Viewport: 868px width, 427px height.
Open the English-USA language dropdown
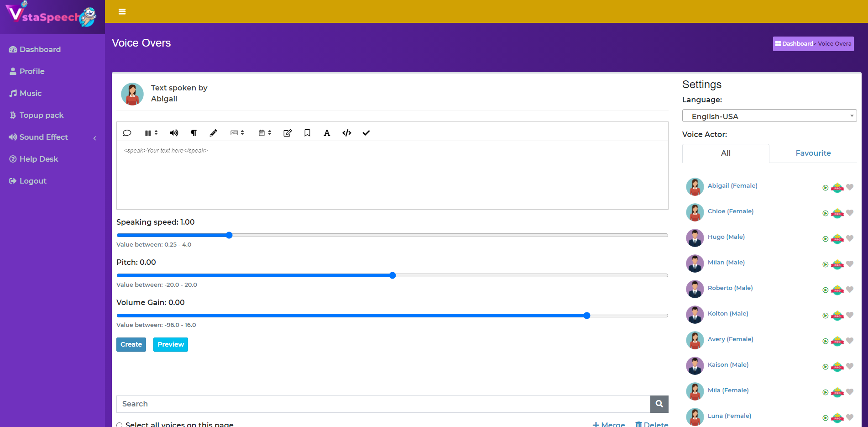(x=769, y=116)
